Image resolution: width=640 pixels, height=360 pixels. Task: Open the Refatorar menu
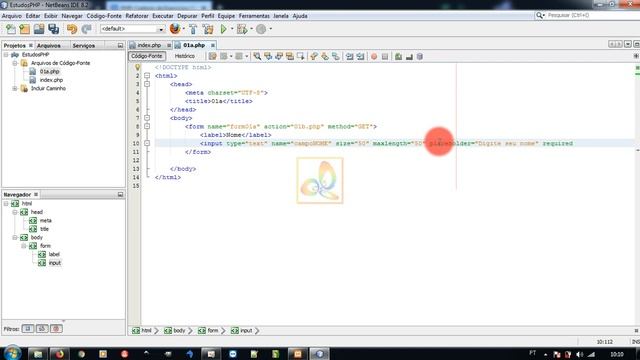[137, 16]
